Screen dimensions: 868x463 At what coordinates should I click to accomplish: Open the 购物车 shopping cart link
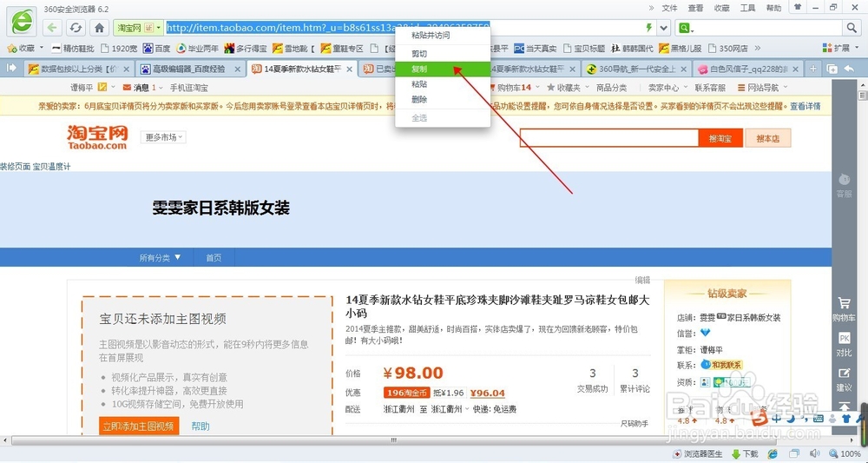pyautogui.click(x=514, y=88)
